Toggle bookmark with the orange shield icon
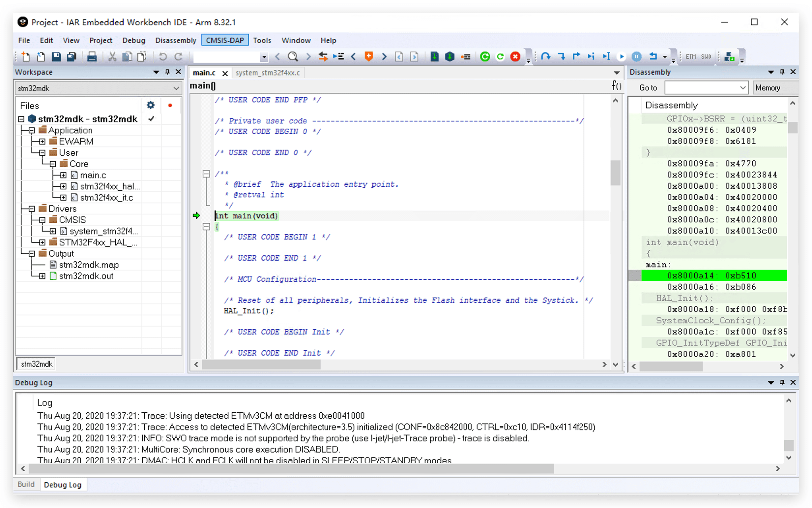 (369, 56)
